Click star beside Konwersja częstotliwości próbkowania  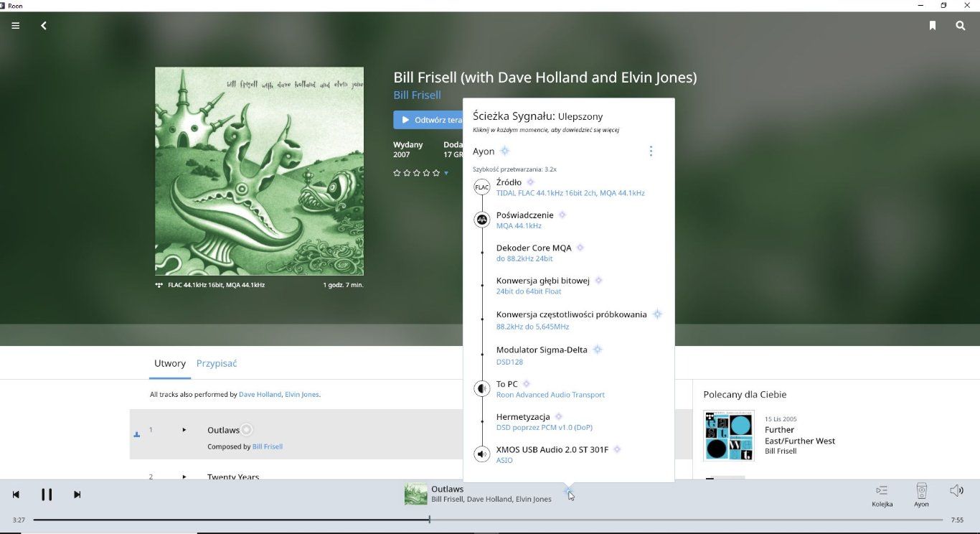[657, 314]
